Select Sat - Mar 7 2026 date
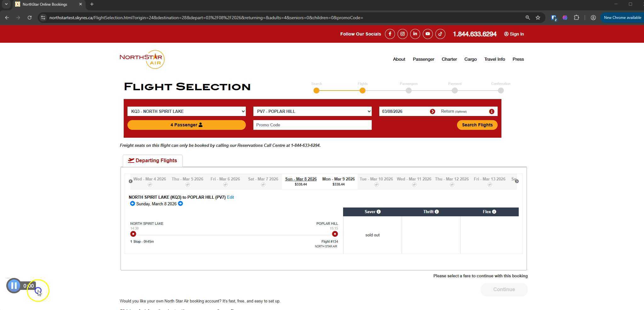Image resolution: width=644 pixels, height=310 pixels. (263, 181)
